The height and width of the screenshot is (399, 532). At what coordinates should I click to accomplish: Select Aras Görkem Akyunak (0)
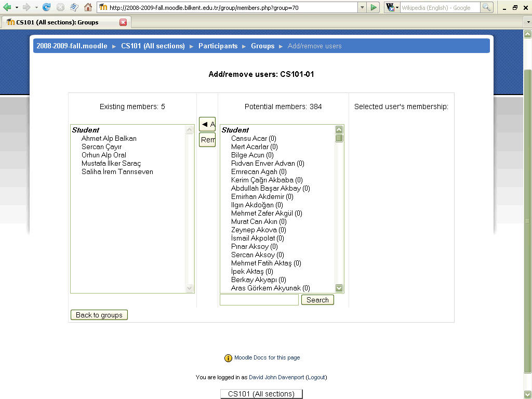pos(271,288)
